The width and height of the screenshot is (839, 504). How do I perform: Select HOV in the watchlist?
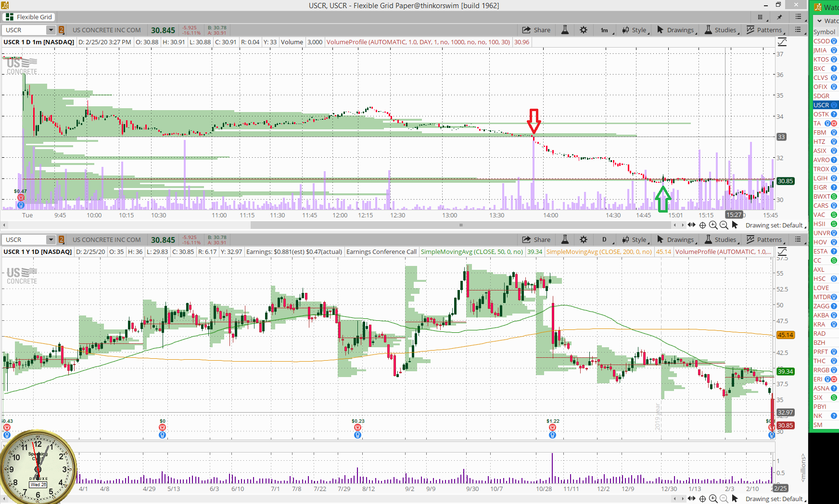(x=820, y=242)
